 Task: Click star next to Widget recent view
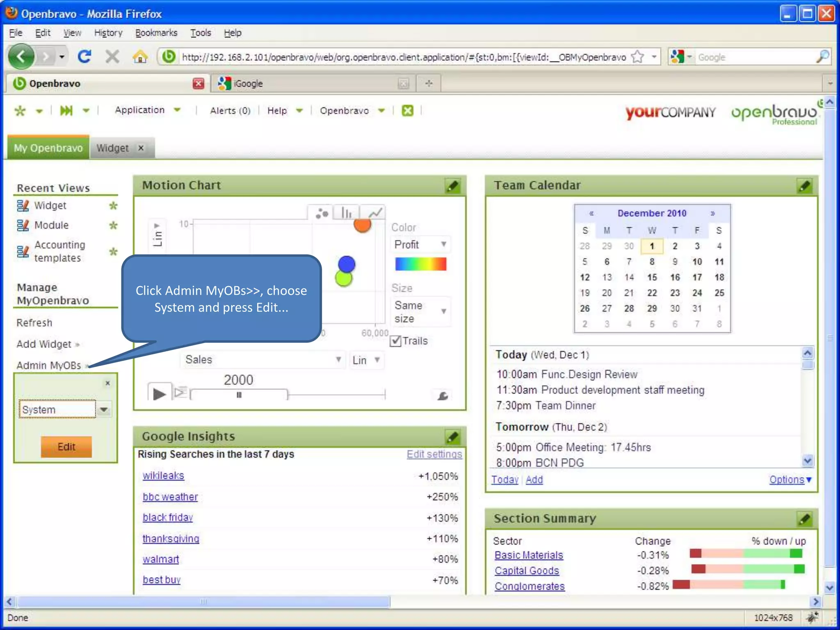(113, 205)
